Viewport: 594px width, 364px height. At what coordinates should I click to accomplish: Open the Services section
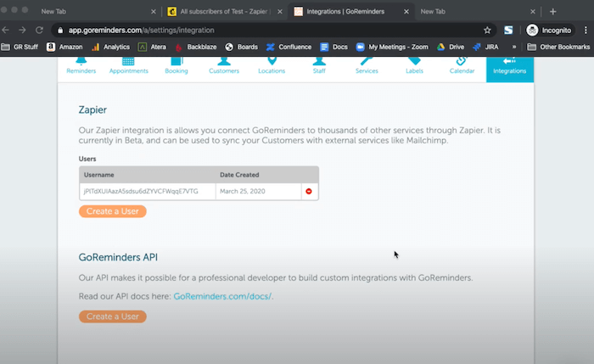pyautogui.click(x=367, y=67)
